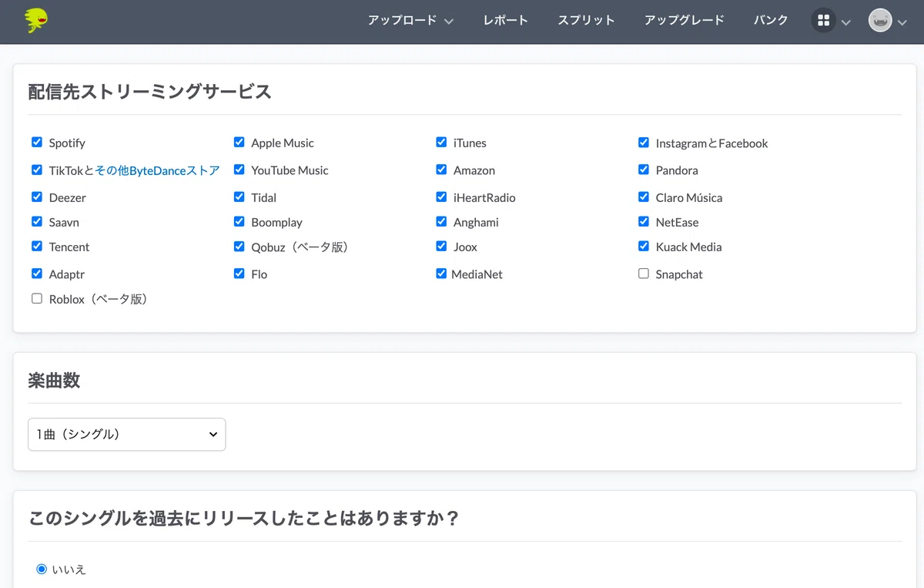This screenshot has width=924, height=588.
Task: Toggle the Pandora checkbox
Action: click(644, 170)
